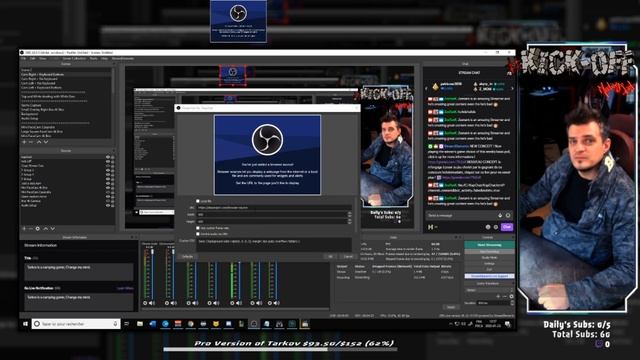640x360 pixels.
Task: Click the Custom CSS text box
Action: point(273,244)
